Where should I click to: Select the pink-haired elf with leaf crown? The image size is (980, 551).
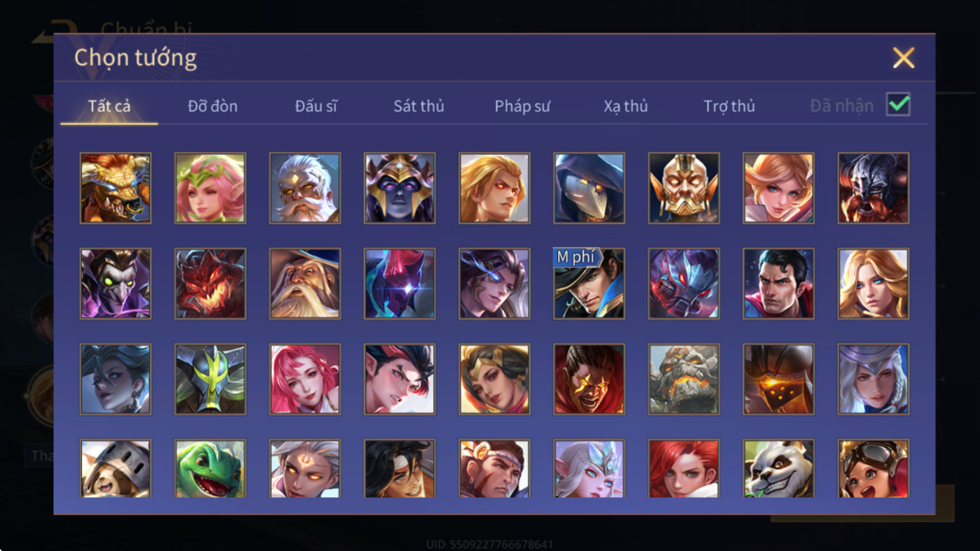(210, 188)
